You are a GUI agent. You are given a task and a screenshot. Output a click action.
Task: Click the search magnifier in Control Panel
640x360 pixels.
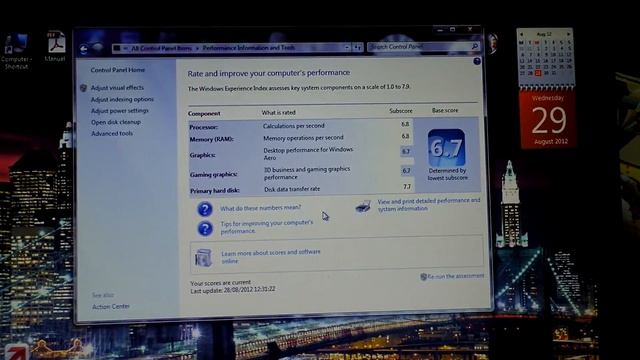tap(475, 47)
